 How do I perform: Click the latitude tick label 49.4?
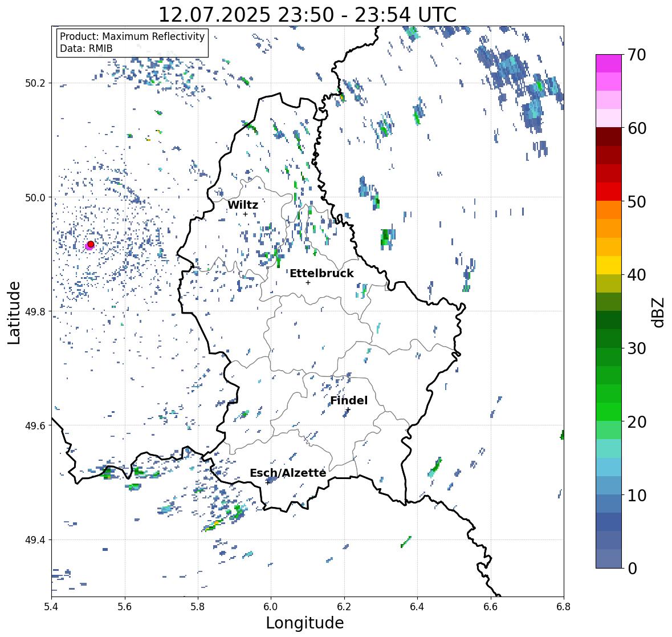coord(35,540)
